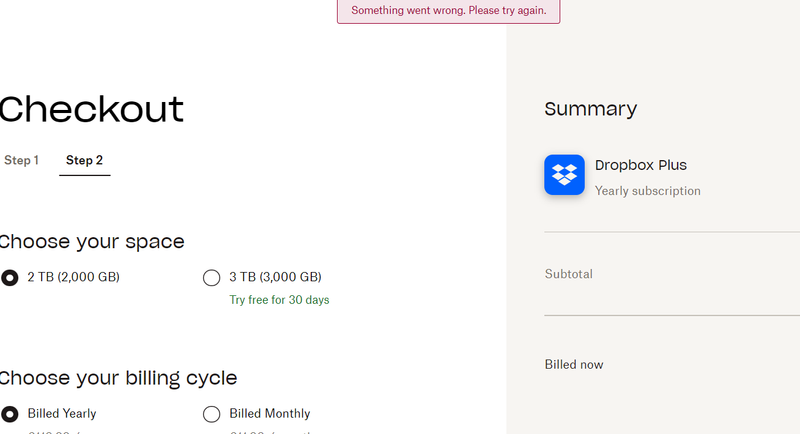Select the Step 2 tab
800x434 pixels.
click(x=84, y=160)
